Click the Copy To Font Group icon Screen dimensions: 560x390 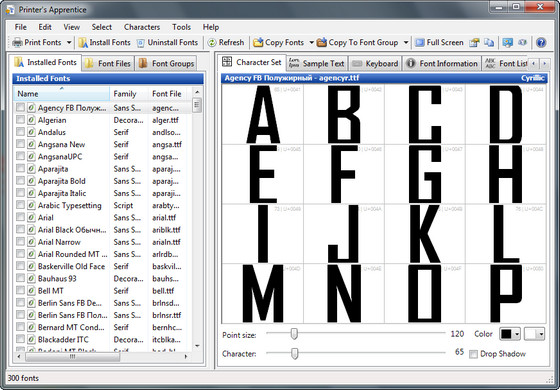[x=321, y=42]
